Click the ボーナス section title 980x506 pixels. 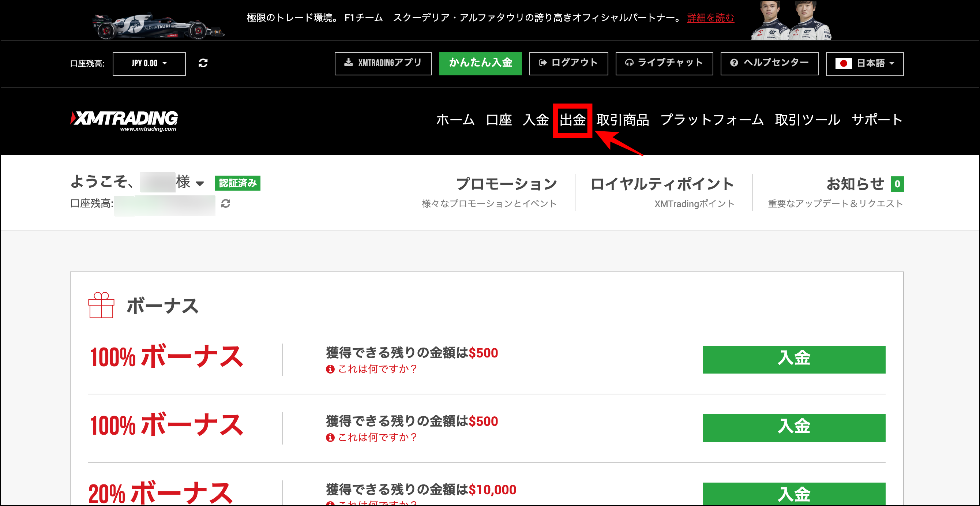(162, 306)
